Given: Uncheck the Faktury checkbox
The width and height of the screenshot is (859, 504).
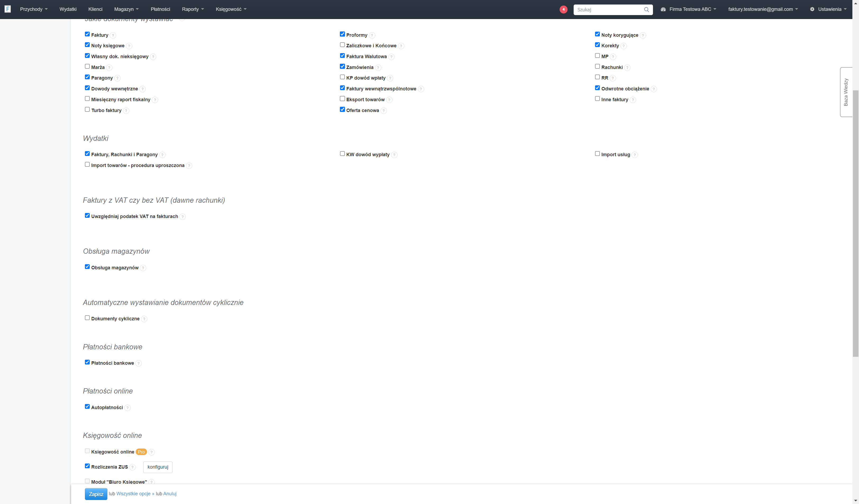Looking at the screenshot, I should pos(87,34).
